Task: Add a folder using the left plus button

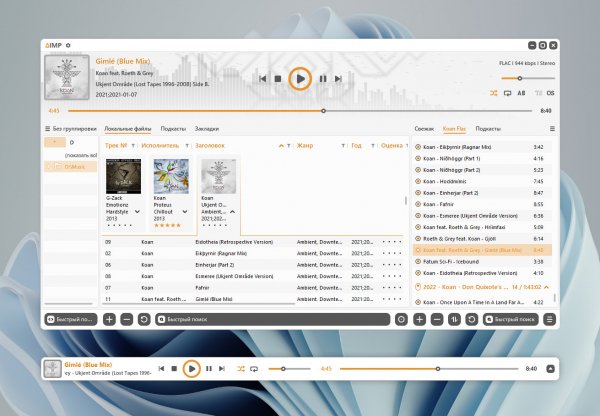Action: (x=109, y=319)
